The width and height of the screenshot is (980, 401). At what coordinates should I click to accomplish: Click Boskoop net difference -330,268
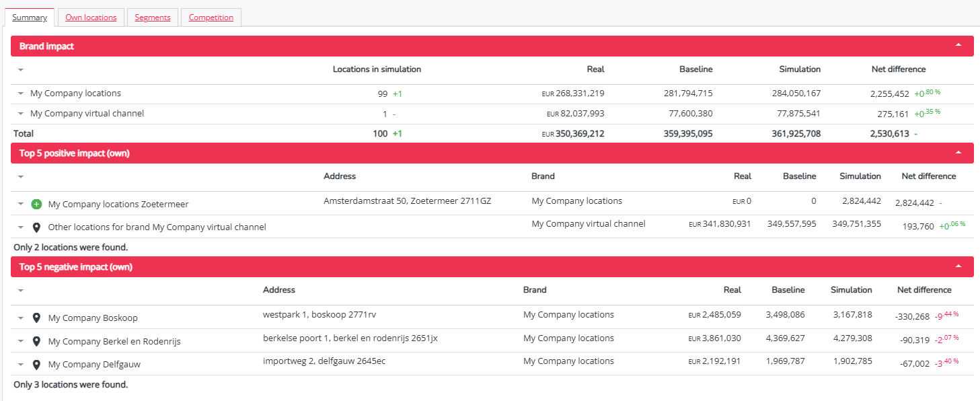911,317
